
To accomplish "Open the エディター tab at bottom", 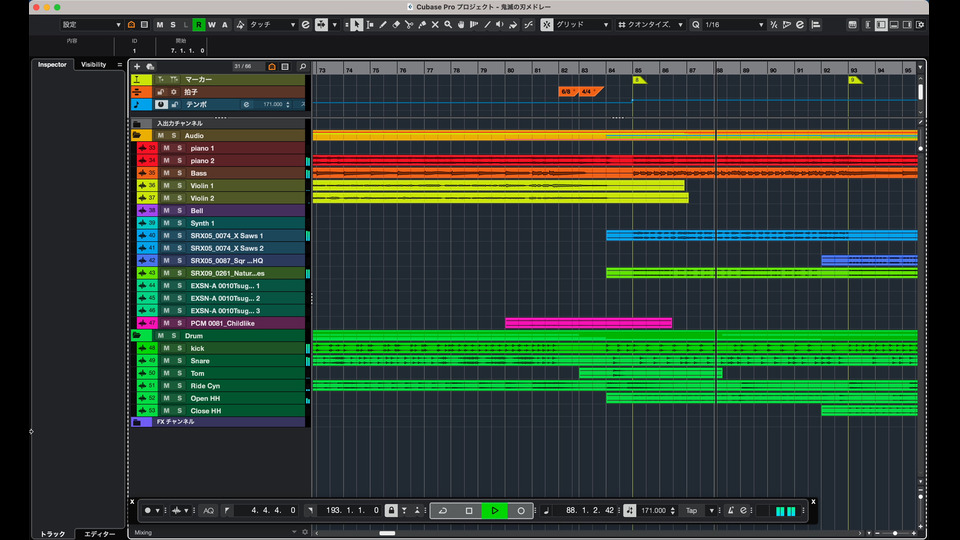I will (99, 533).
